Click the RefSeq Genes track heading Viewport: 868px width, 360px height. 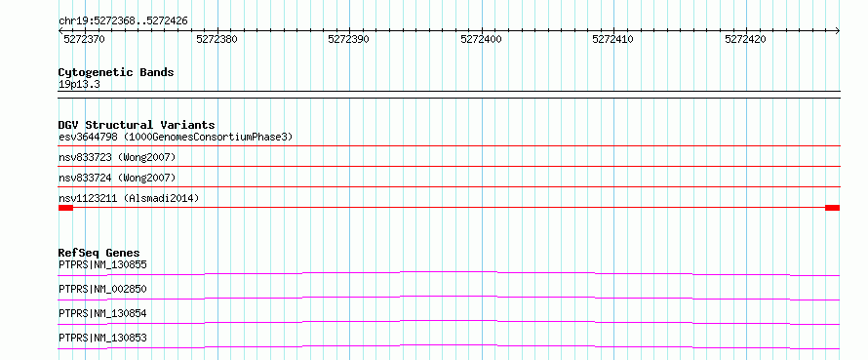pyautogui.click(x=99, y=253)
